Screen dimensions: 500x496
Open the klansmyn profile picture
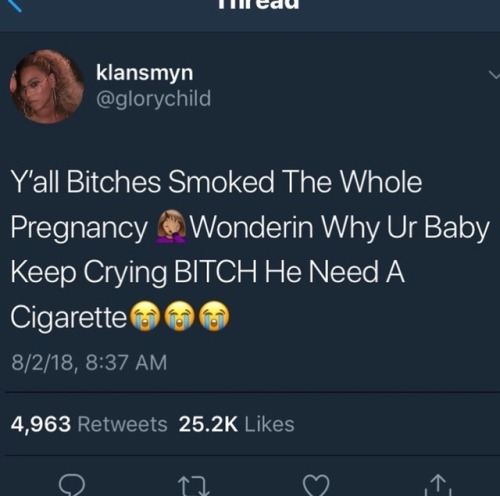point(47,87)
